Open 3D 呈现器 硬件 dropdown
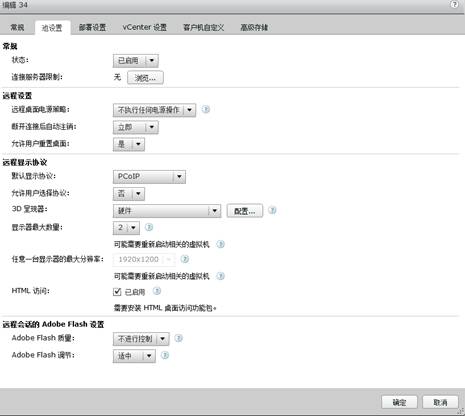The image size is (465, 416). (167, 211)
